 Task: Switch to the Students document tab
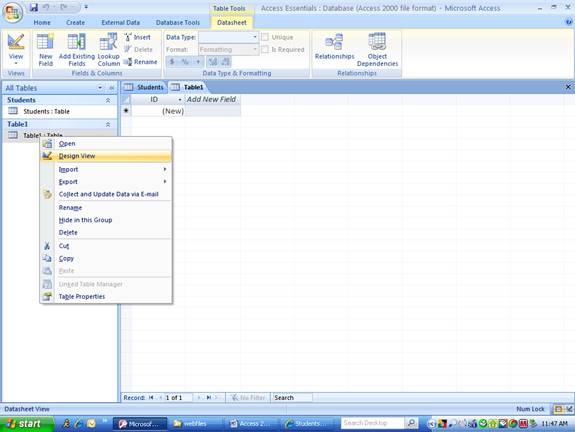[144, 87]
